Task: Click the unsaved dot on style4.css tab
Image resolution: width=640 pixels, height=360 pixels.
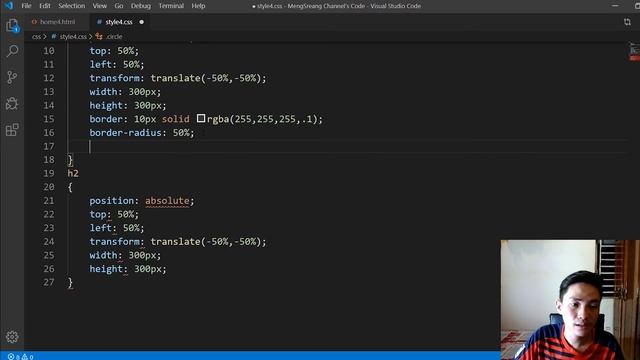Action: pos(142,22)
